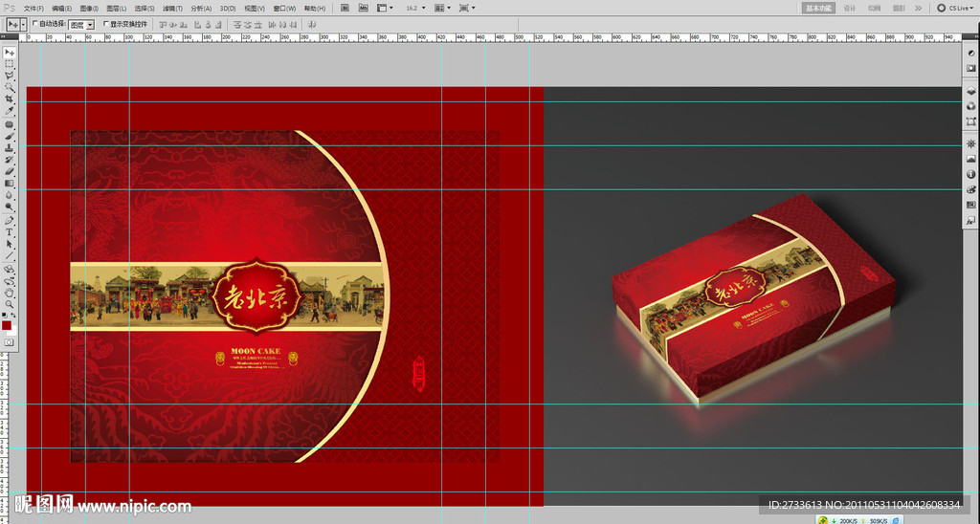Select the Eyedropper tool

9,111
